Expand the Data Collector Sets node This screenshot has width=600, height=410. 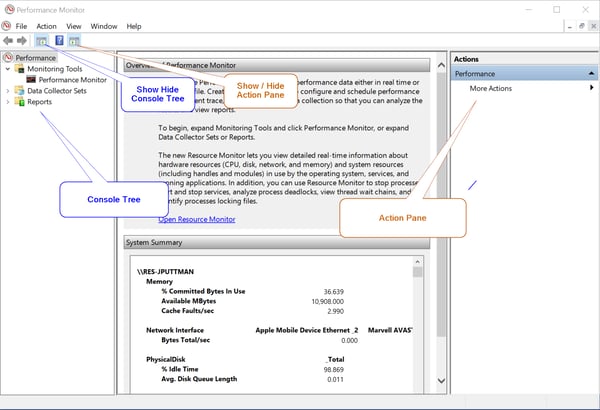[x=8, y=90]
